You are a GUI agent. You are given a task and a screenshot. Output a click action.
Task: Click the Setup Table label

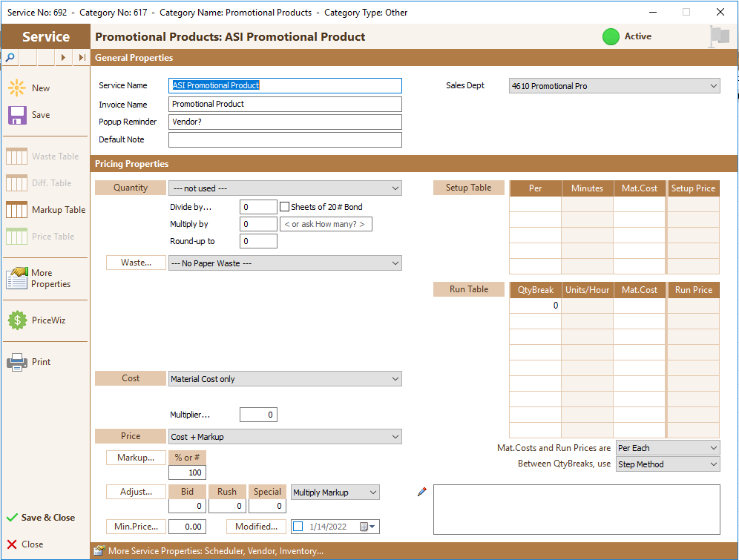click(468, 188)
